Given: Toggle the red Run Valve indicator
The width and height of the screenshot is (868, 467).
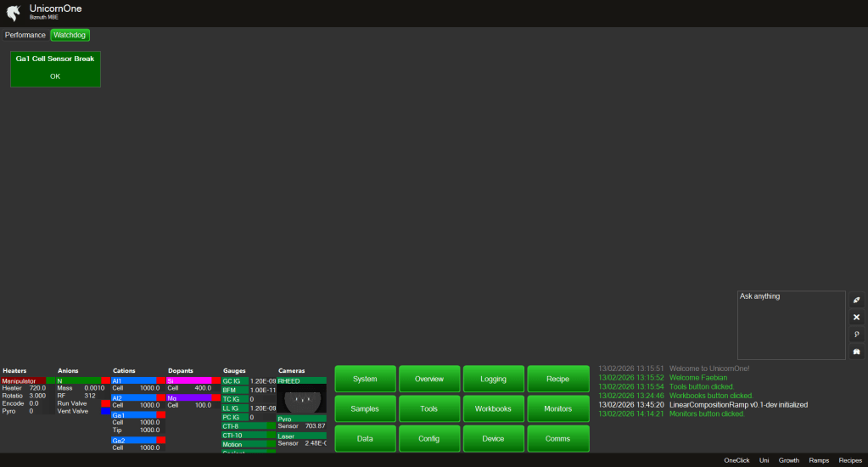Looking at the screenshot, I should click(x=105, y=403).
